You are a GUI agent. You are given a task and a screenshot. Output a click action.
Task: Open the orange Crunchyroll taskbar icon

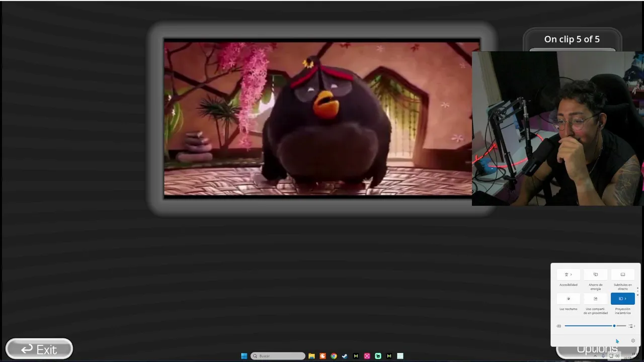(x=323, y=356)
